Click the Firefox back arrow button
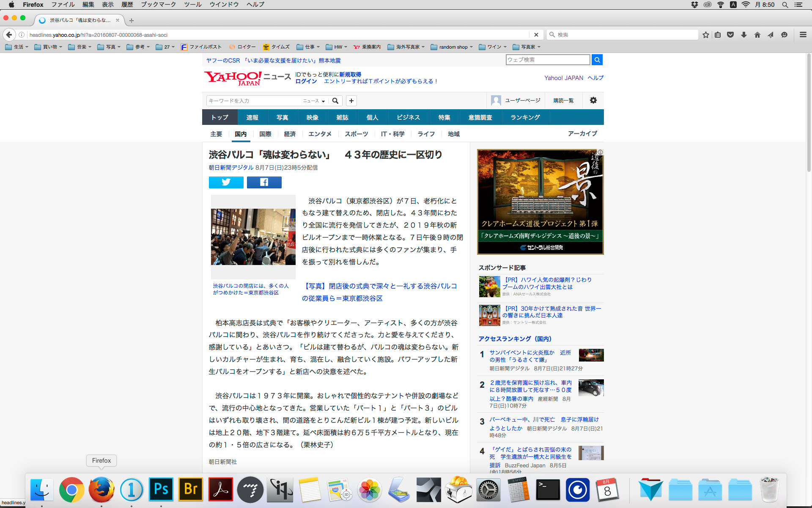Viewport: 812px width, 508px height. tap(9, 35)
